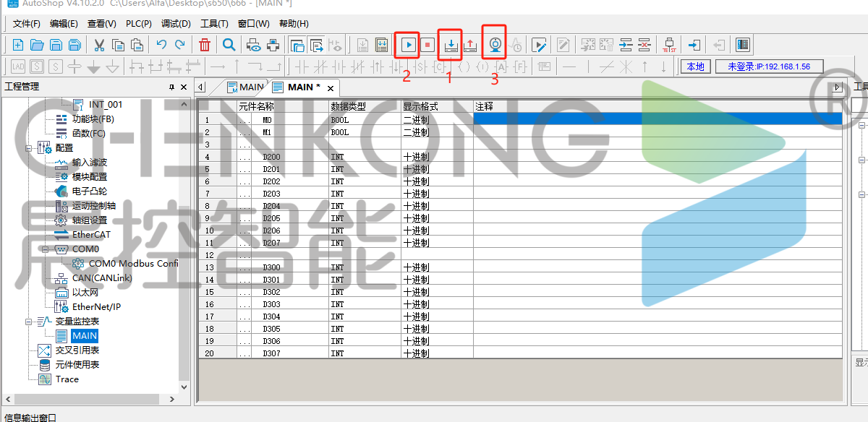This screenshot has width=868, height=422.
Task: Open a project via the folder icon
Action: 37,45
